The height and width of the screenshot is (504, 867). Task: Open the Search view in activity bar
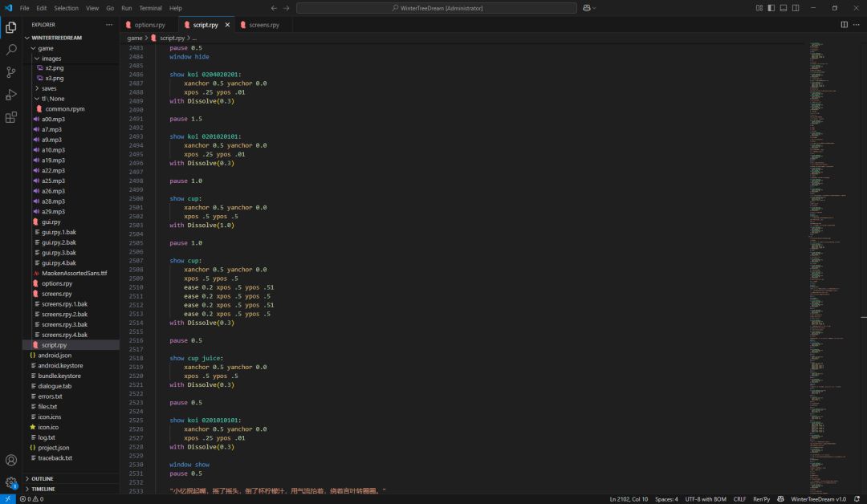click(11, 50)
